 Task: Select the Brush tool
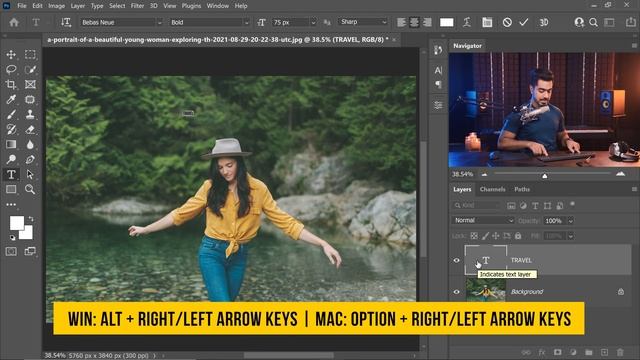(x=11, y=115)
